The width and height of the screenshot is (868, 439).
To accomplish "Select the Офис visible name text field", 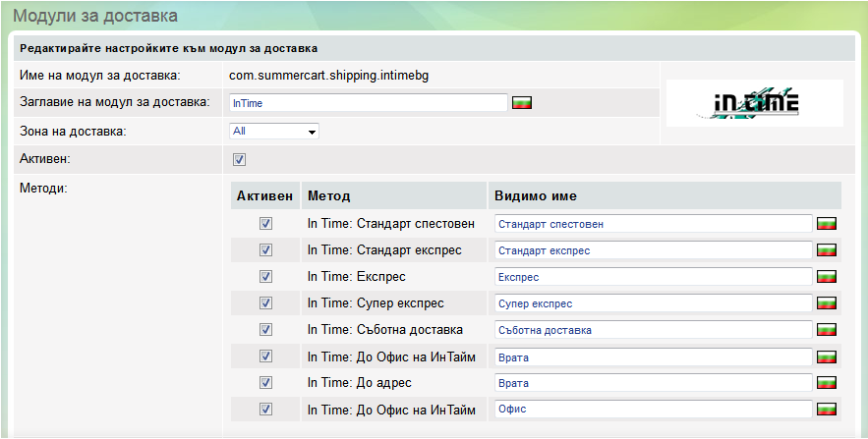I will 653,410.
